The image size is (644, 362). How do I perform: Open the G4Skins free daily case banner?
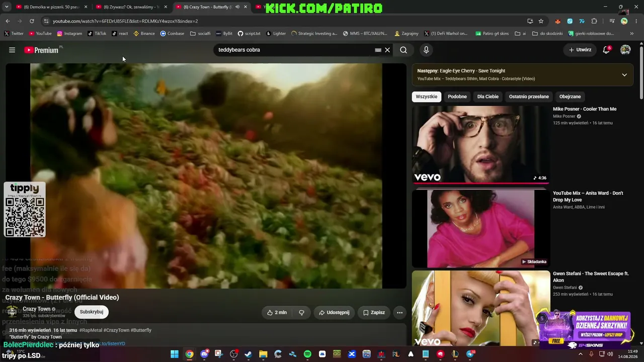tap(584, 329)
